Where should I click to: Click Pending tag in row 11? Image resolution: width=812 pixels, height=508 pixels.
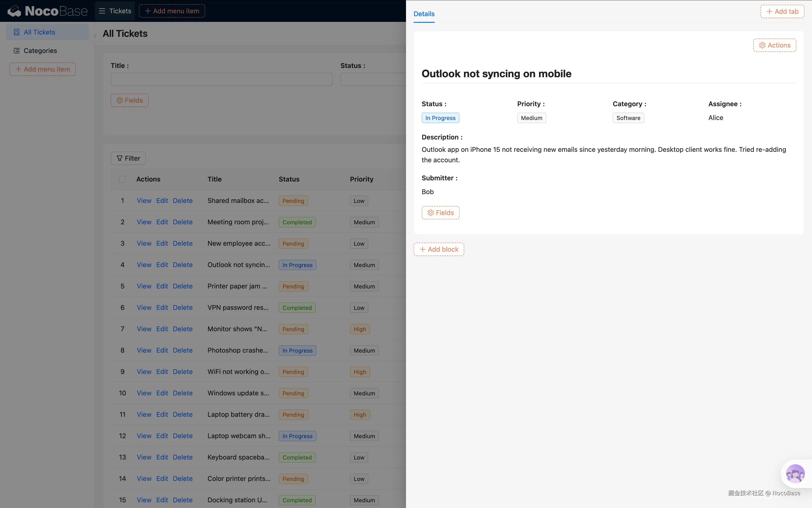coord(293,415)
